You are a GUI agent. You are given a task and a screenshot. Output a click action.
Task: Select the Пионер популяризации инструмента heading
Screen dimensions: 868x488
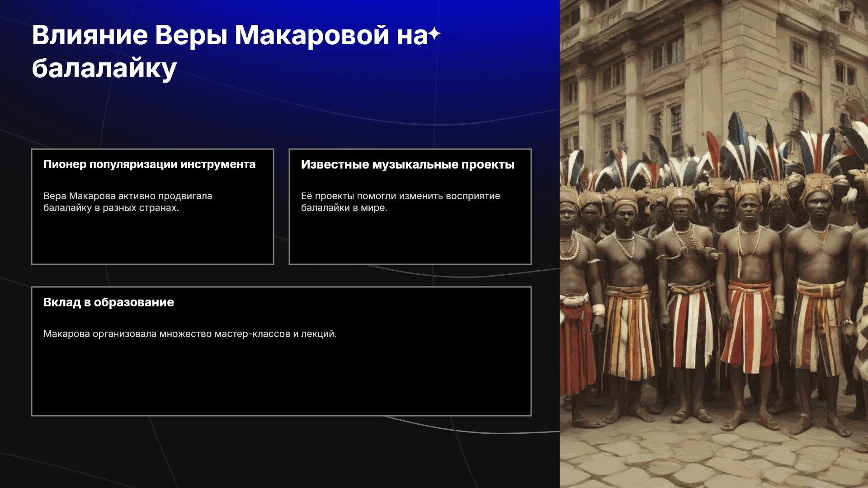pos(150,164)
